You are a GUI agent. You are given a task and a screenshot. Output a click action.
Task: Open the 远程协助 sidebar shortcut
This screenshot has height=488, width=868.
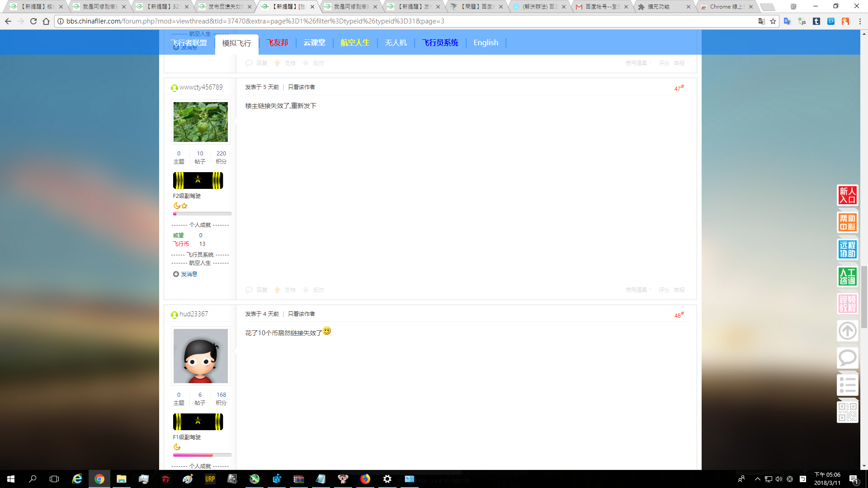pyautogui.click(x=848, y=249)
